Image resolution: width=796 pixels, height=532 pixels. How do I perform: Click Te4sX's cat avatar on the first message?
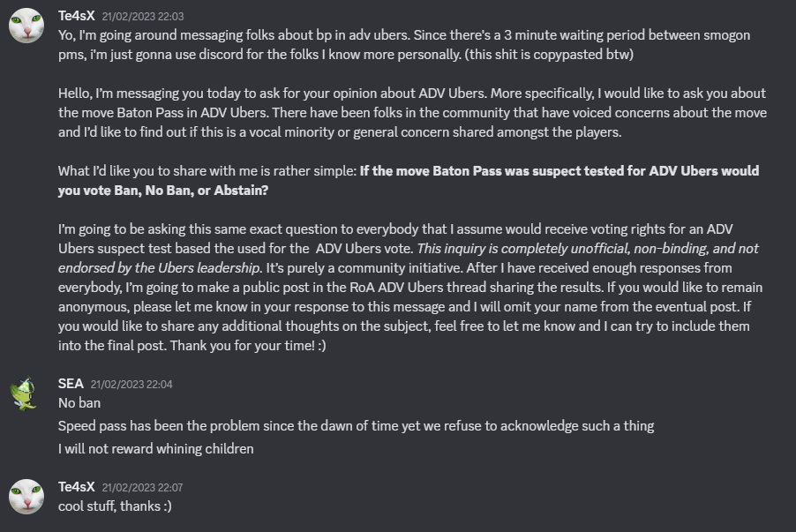pos(26,25)
